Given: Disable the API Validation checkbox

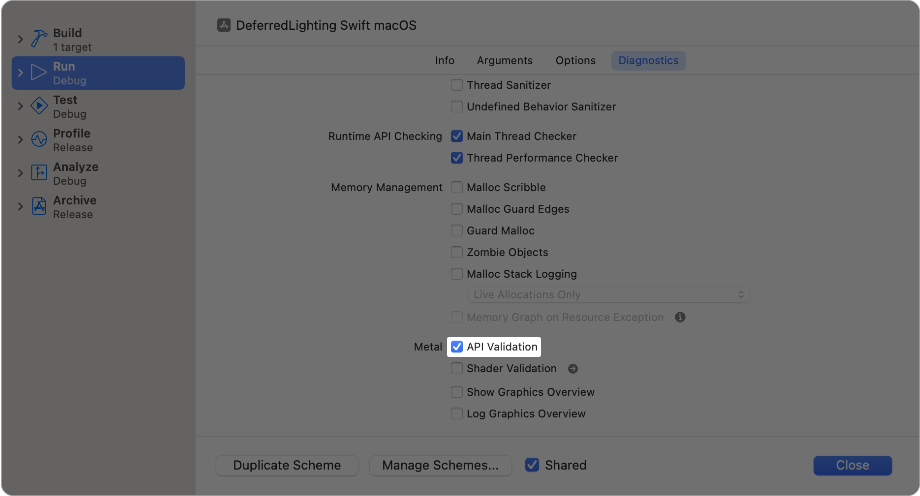Looking at the screenshot, I should (x=457, y=347).
